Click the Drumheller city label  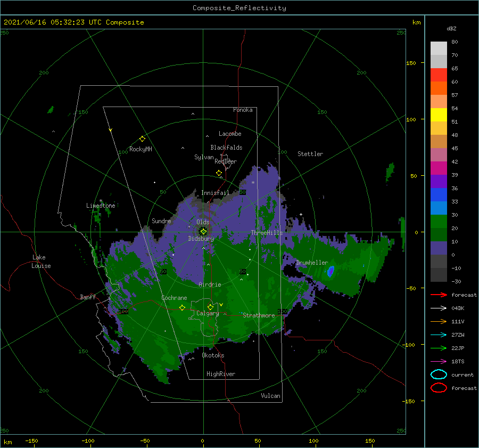click(x=312, y=263)
